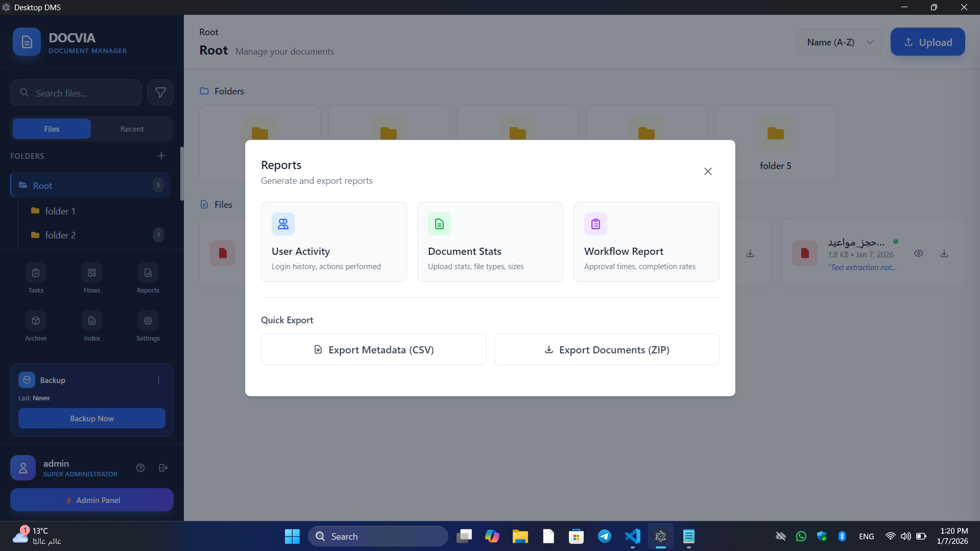The image size is (980, 551).
Task: Open File Explorer from the taskbar
Action: point(520,536)
